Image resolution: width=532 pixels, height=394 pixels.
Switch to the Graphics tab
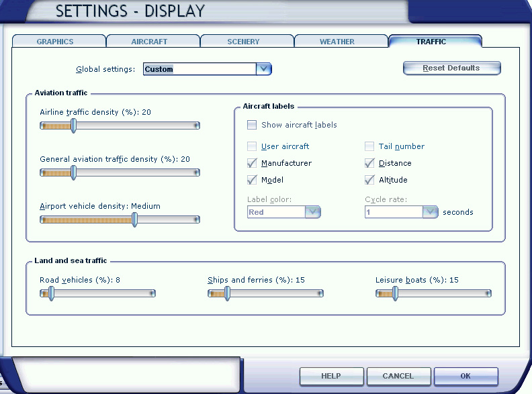[x=55, y=42]
